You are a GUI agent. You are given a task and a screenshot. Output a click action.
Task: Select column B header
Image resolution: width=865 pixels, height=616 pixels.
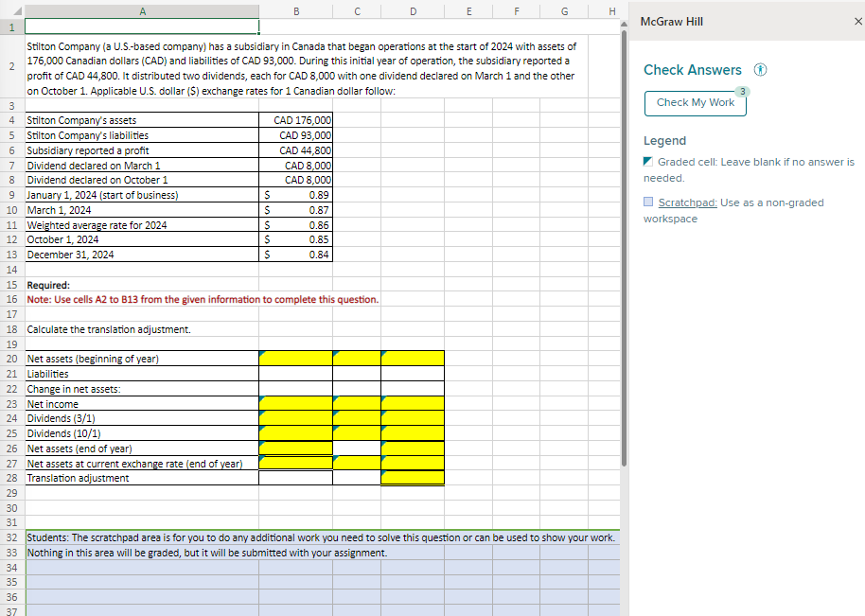click(x=295, y=11)
